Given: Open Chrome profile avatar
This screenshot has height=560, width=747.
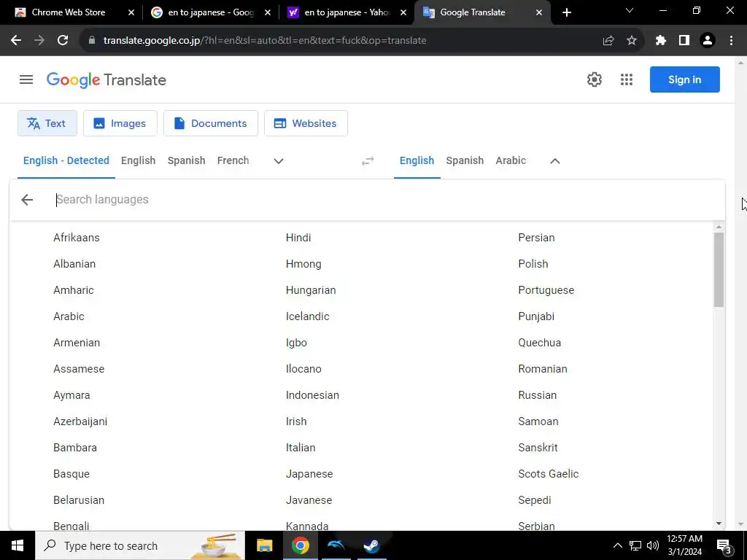Looking at the screenshot, I should tap(708, 41).
